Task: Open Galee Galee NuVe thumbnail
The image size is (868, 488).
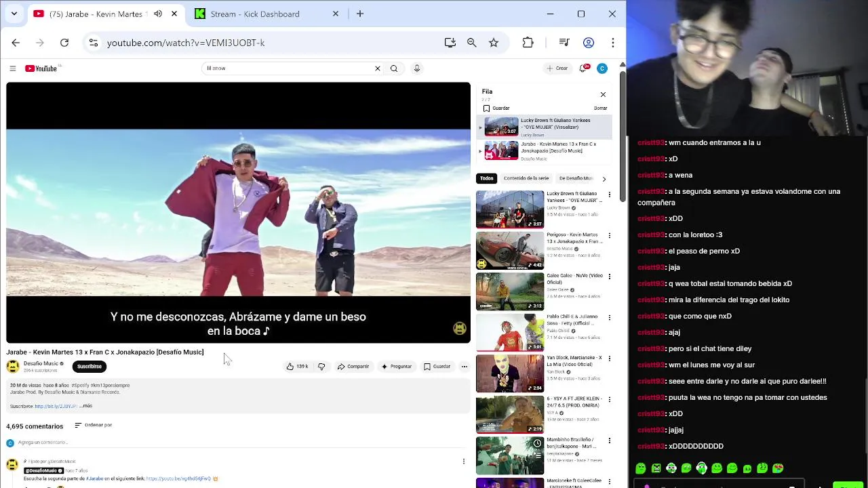Action: [510, 291]
